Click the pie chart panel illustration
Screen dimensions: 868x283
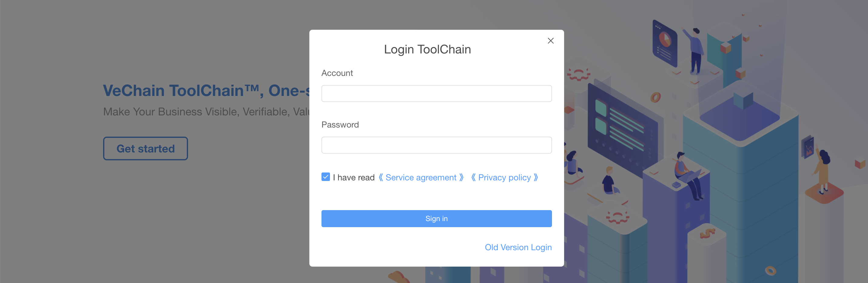click(x=664, y=43)
